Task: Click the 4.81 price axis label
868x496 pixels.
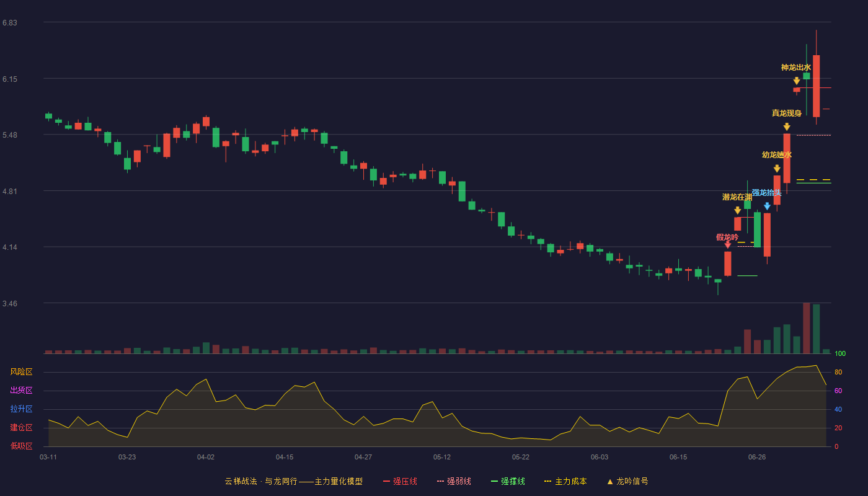Action: click(x=9, y=192)
